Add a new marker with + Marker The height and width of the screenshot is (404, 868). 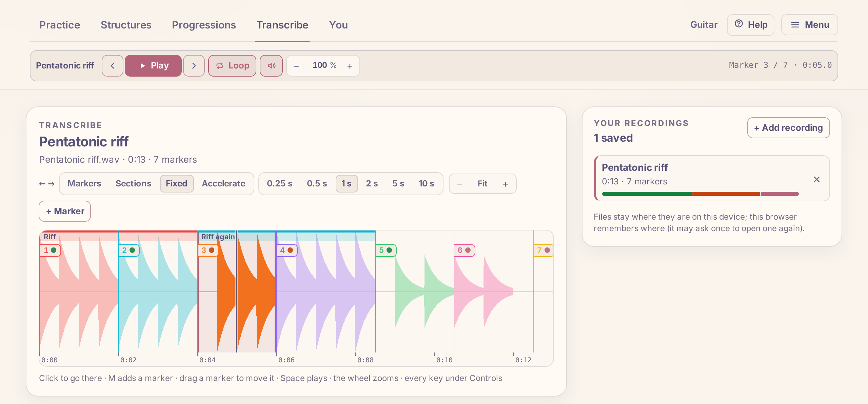65,211
